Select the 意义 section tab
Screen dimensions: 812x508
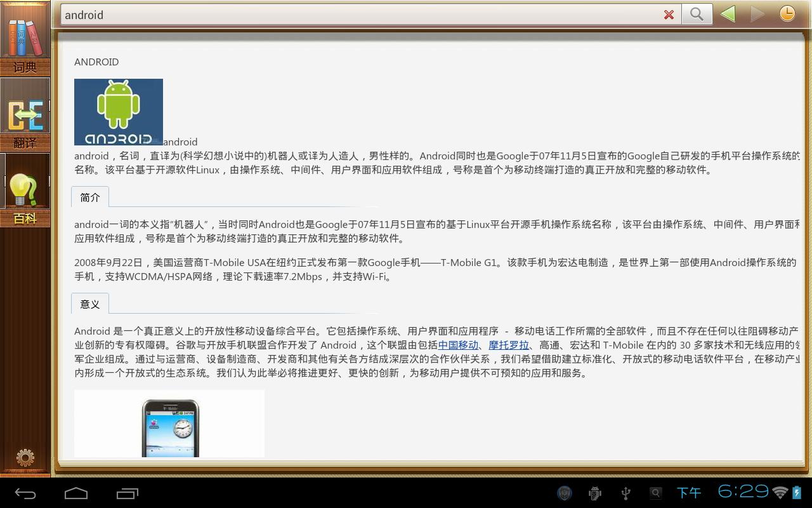pos(90,304)
